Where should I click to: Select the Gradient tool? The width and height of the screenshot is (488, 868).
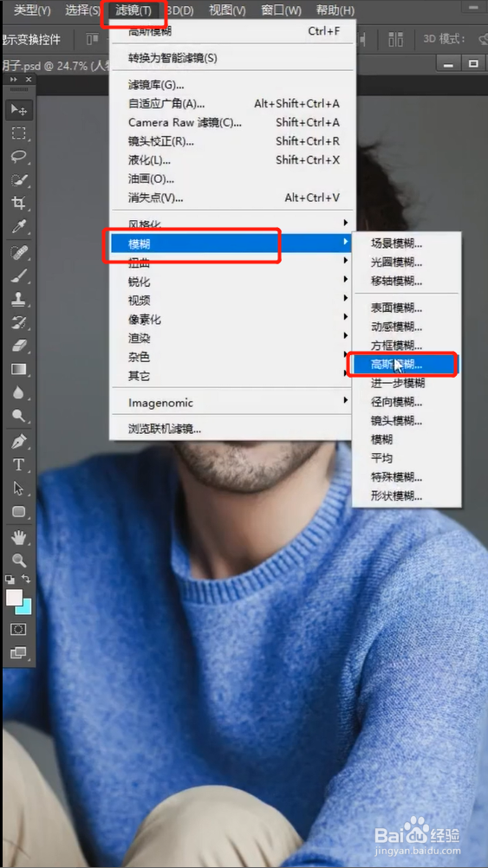coord(19,369)
